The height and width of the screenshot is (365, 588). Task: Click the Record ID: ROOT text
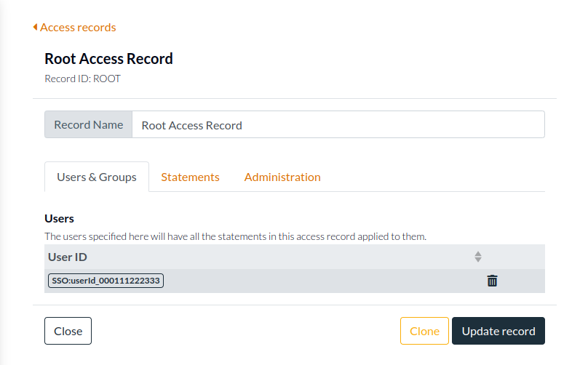point(82,79)
